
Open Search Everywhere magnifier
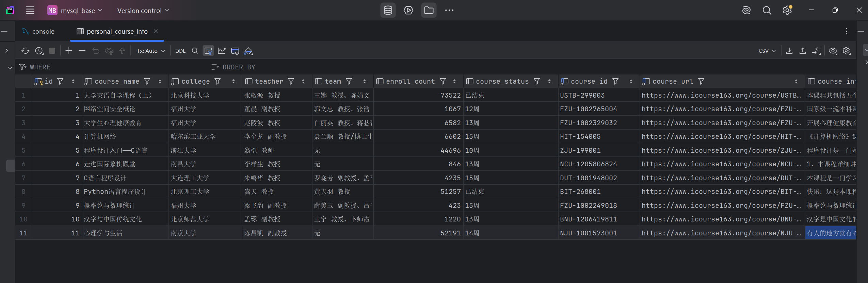coord(767,11)
